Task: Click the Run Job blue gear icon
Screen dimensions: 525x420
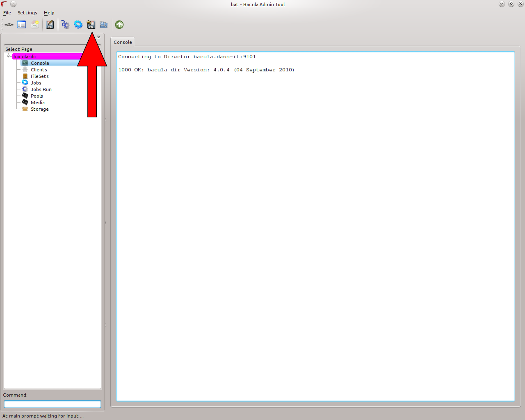Action: point(78,25)
